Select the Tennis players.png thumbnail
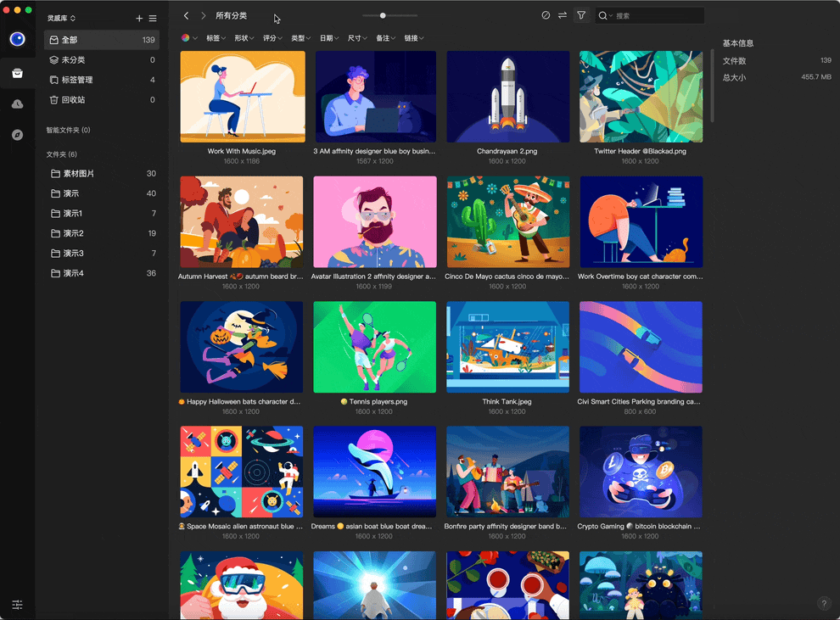The image size is (840, 620). click(x=375, y=347)
